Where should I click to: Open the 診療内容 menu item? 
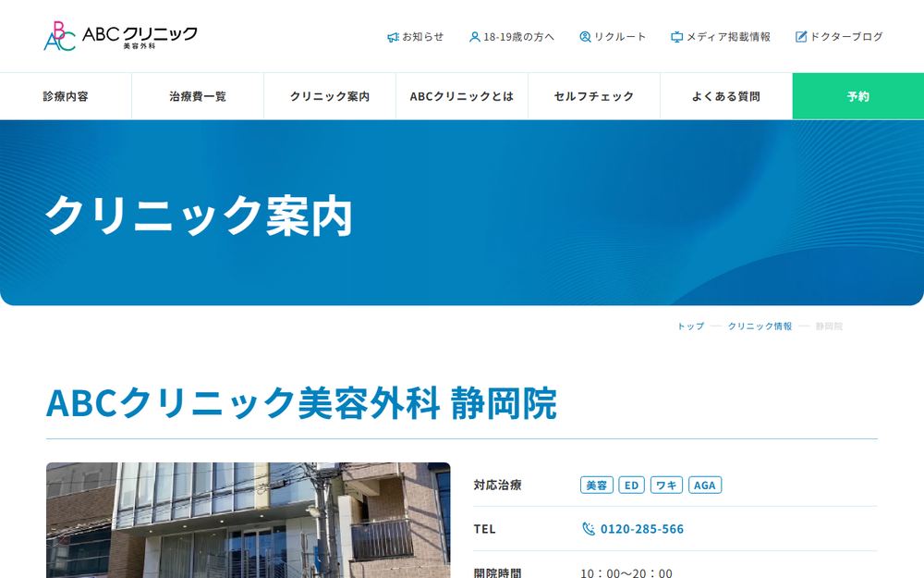coord(66,96)
